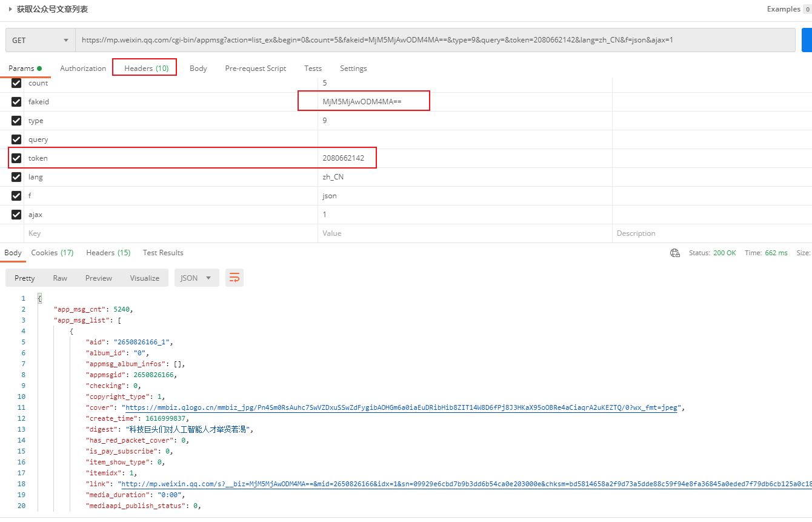812x522 pixels.
Task: Uncheck the query parameter checkbox
Action: (x=16, y=139)
